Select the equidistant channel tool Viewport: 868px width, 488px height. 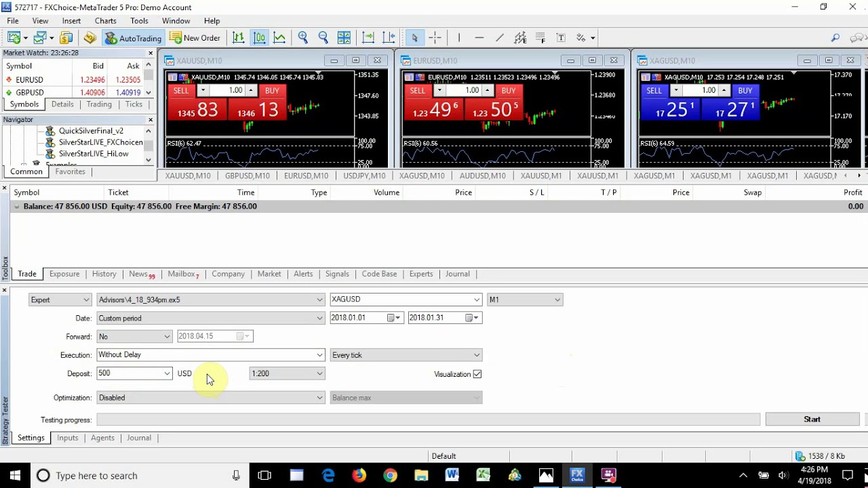tap(520, 38)
